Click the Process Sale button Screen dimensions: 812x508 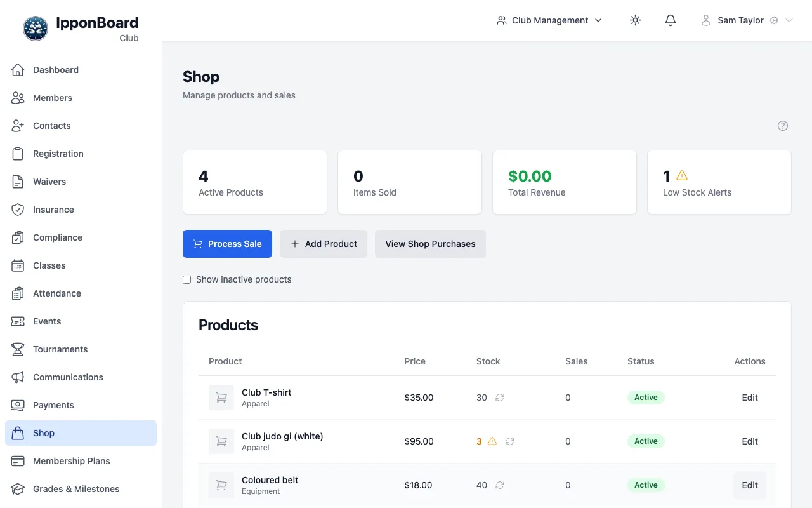[x=227, y=244]
